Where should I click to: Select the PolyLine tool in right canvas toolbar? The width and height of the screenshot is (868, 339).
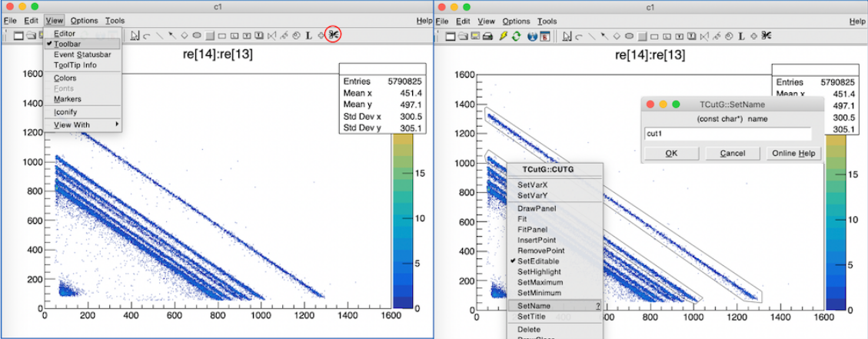pyautogui.click(x=704, y=36)
